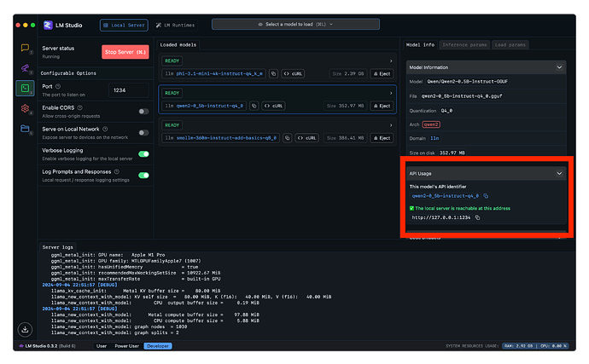The width and height of the screenshot is (589, 364).
Task: Open the red gear sidebar icon
Action: [25, 108]
